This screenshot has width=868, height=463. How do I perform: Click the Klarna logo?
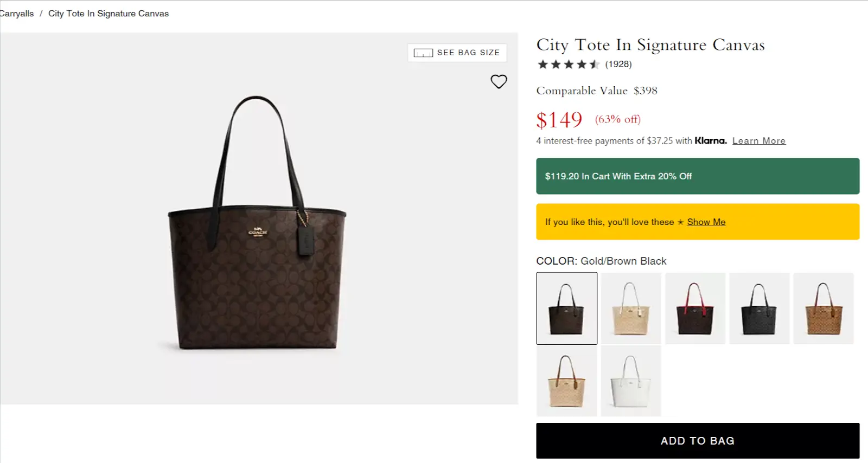click(x=711, y=140)
